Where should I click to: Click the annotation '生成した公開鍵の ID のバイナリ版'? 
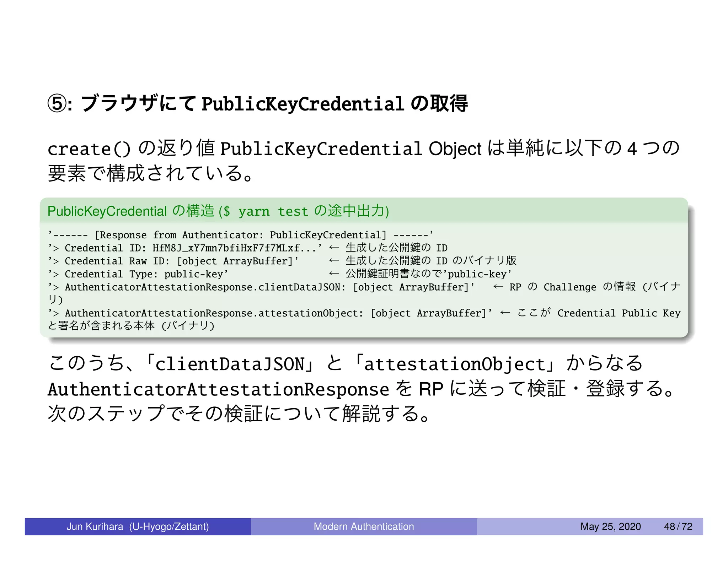click(431, 261)
